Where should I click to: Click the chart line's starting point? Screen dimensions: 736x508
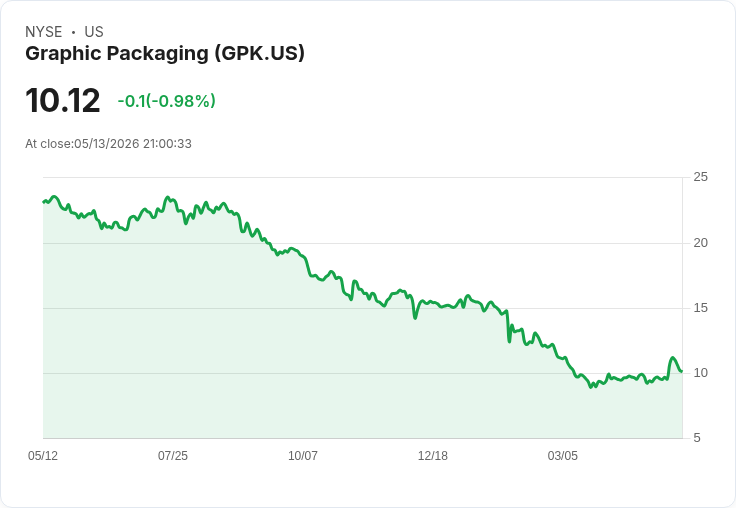coord(44,202)
